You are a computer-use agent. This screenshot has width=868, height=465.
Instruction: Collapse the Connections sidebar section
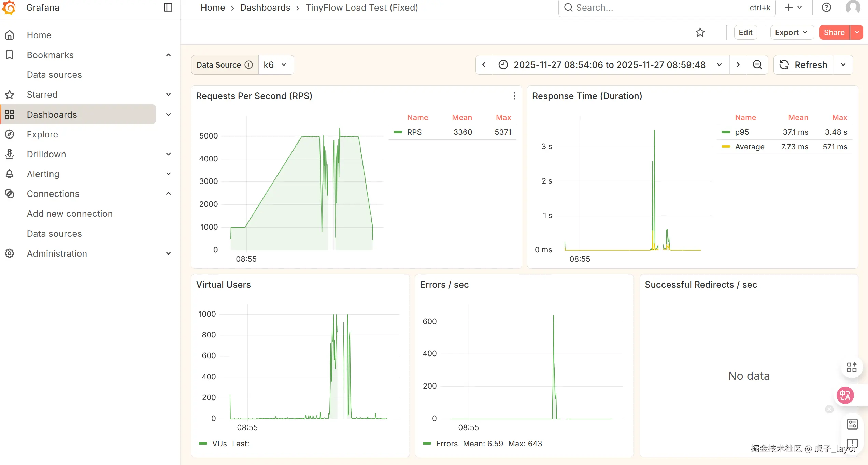168,194
